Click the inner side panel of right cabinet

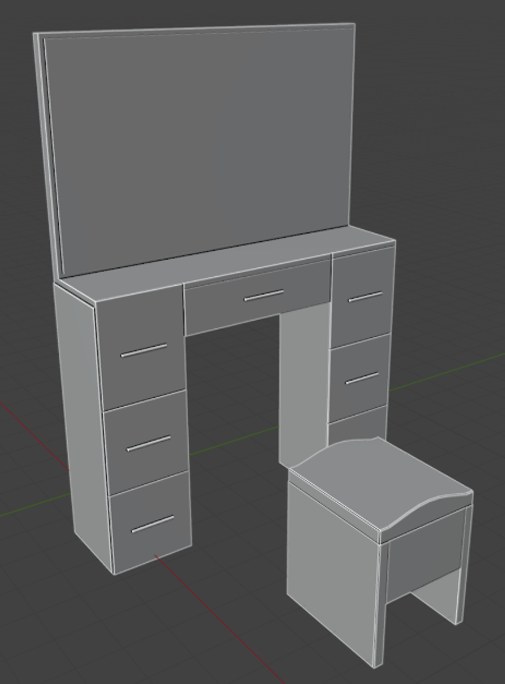(x=303, y=384)
